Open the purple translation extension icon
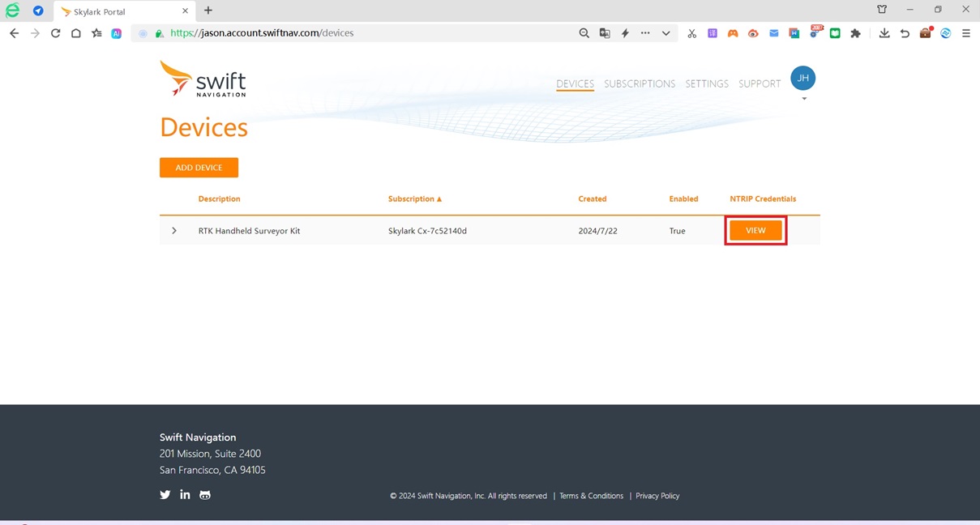The image size is (980, 525). tap(713, 33)
